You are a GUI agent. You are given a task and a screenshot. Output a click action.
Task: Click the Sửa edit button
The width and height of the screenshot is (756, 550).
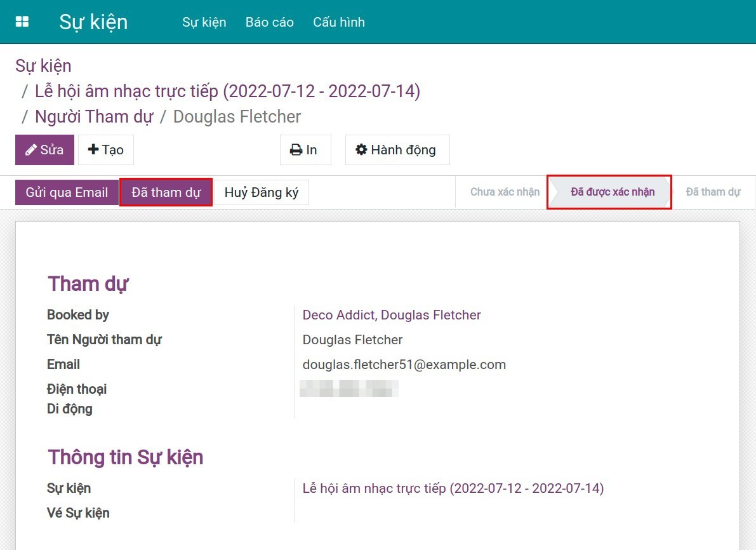click(44, 150)
